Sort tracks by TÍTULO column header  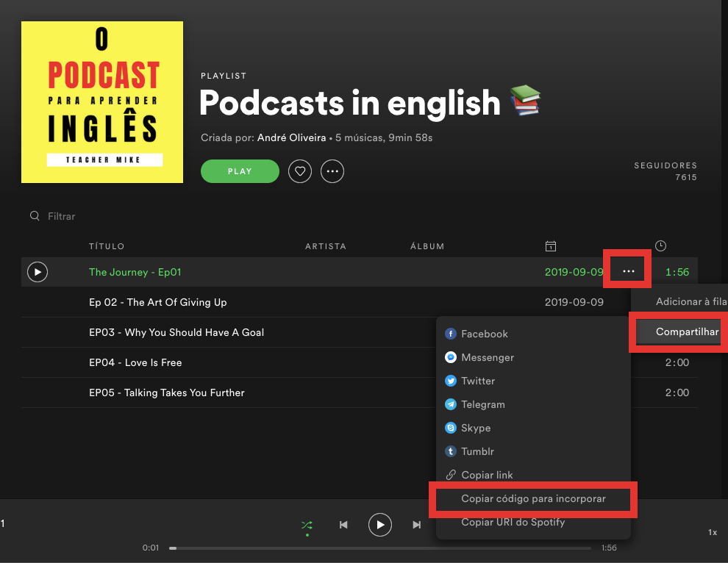(107, 246)
